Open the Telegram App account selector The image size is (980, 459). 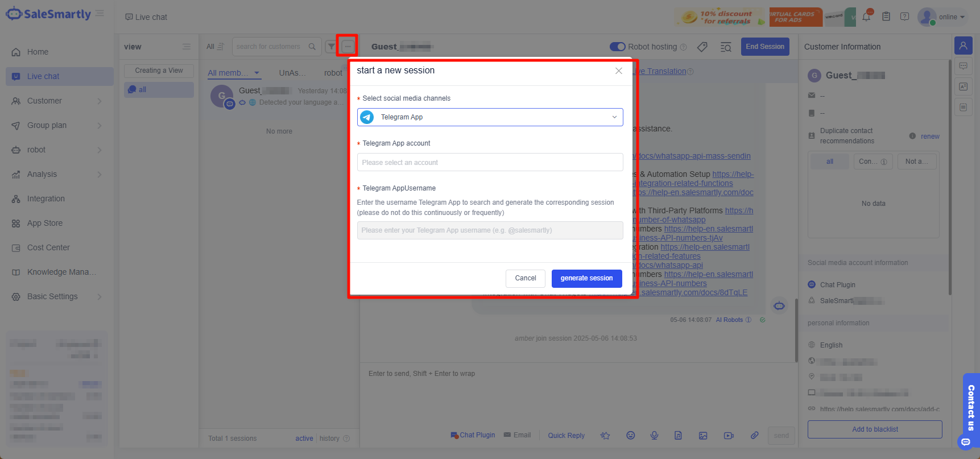click(x=490, y=162)
